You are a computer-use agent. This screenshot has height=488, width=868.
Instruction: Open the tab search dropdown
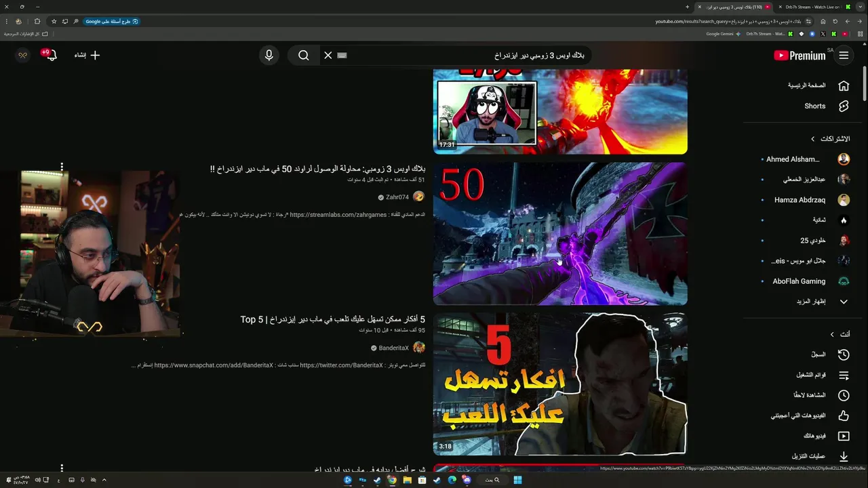pyautogui.click(x=860, y=7)
